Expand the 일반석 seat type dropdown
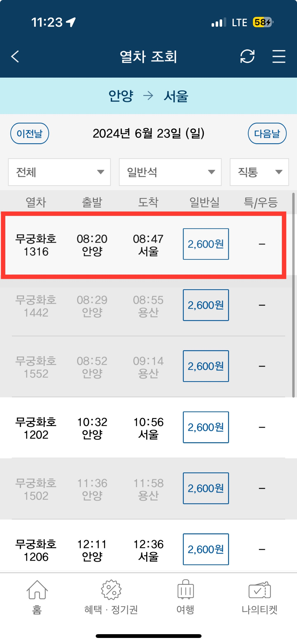297x644 pixels. click(x=170, y=172)
